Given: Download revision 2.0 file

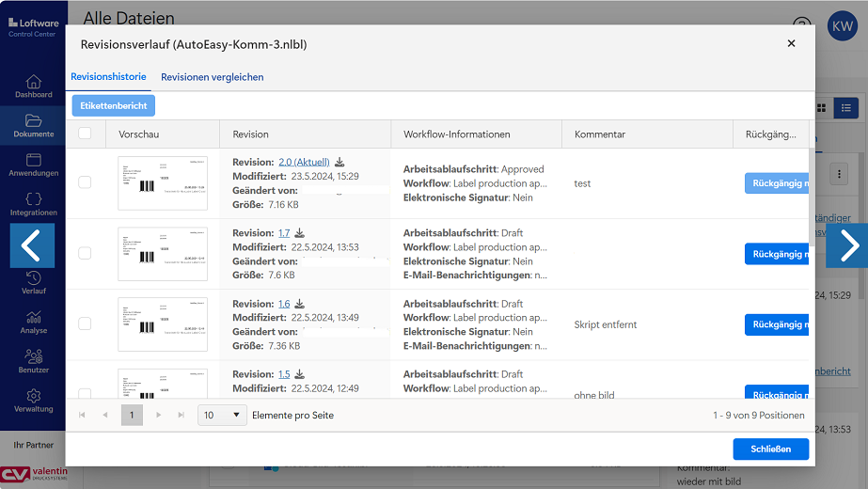Looking at the screenshot, I should click(339, 162).
